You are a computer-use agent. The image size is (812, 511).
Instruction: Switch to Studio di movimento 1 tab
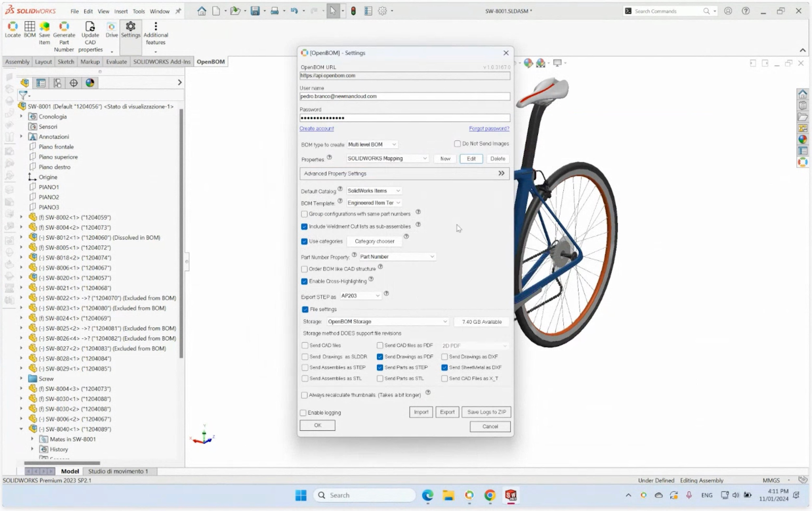(x=118, y=471)
